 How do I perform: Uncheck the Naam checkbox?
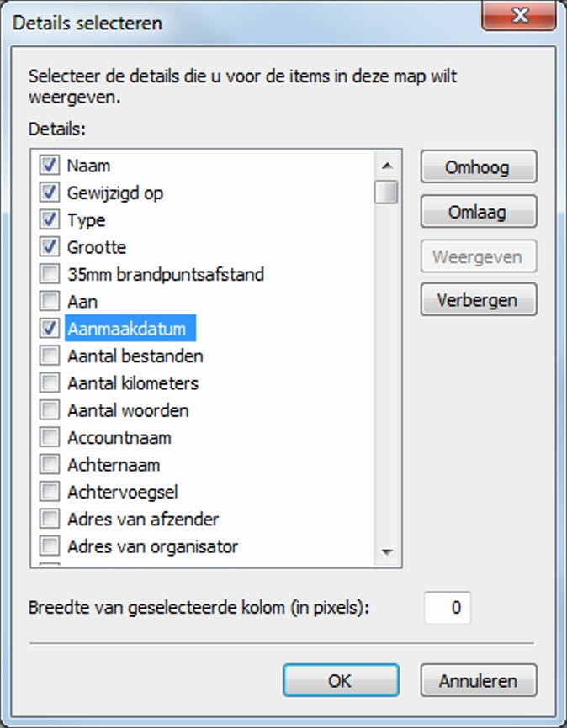click(x=50, y=166)
